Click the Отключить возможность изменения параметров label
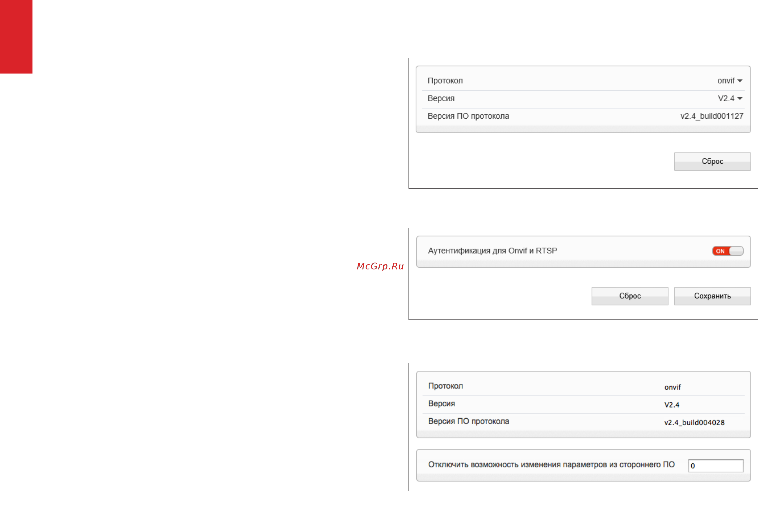This screenshot has height=532, width=758. tap(551, 465)
